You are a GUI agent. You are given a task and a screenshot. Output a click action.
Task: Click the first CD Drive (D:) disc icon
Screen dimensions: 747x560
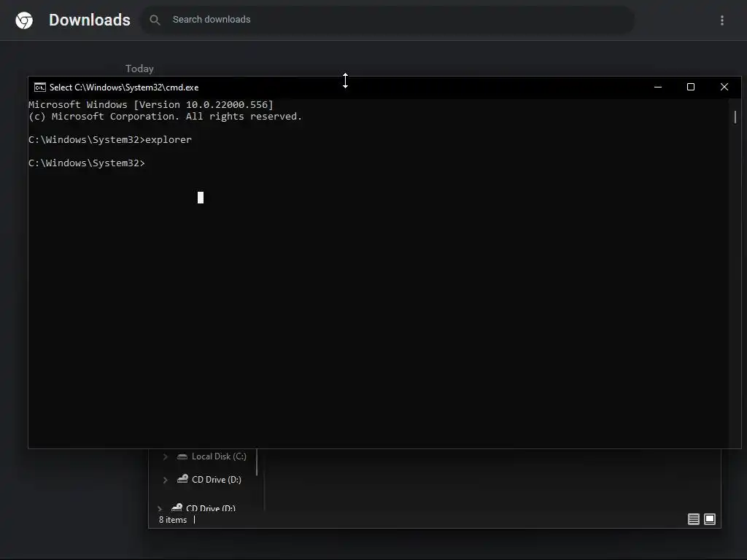click(x=182, y=478)
